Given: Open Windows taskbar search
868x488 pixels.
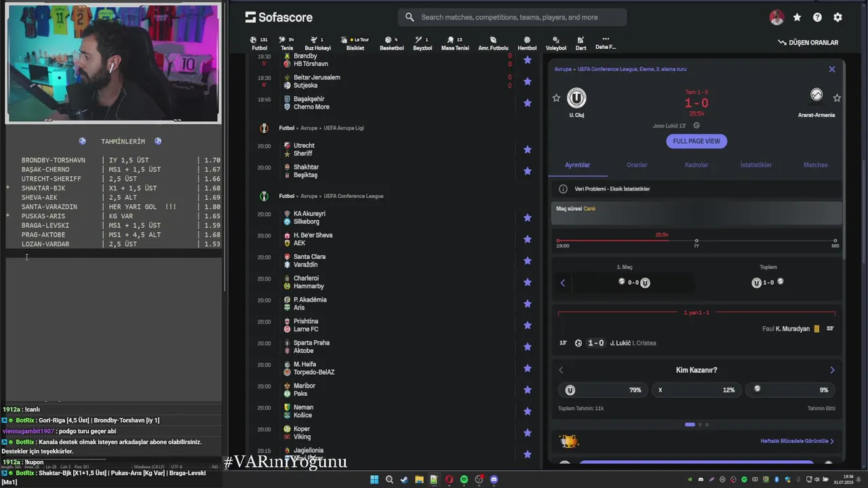Looking at the screenshot, I should click(x=389, y=480).
